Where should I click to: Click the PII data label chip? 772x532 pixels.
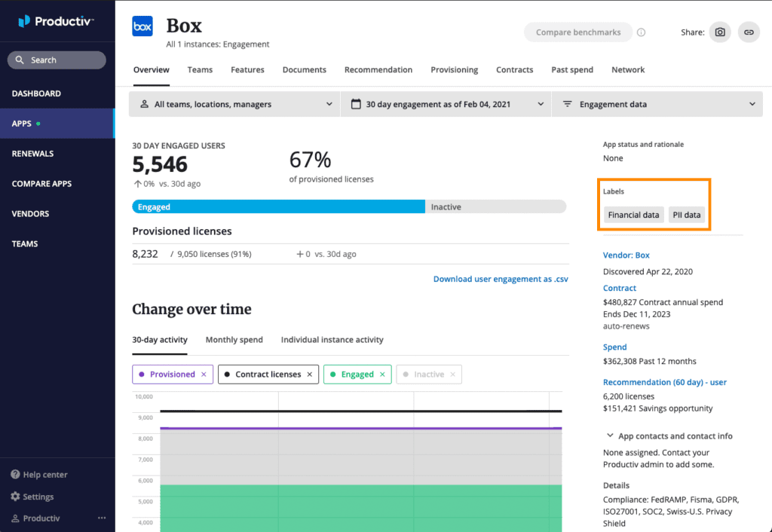(x=687, y=215)
